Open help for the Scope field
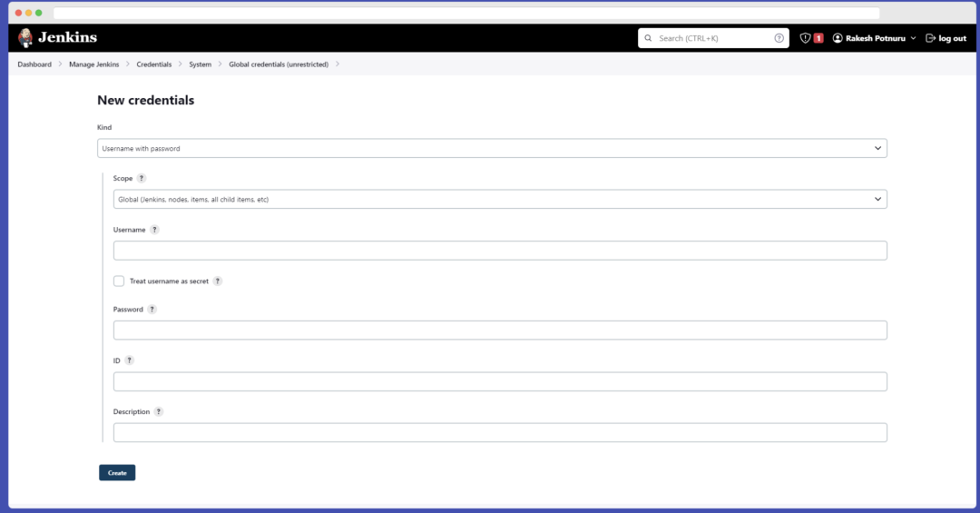This screenshot has width=980, height=513. (142, 179)
